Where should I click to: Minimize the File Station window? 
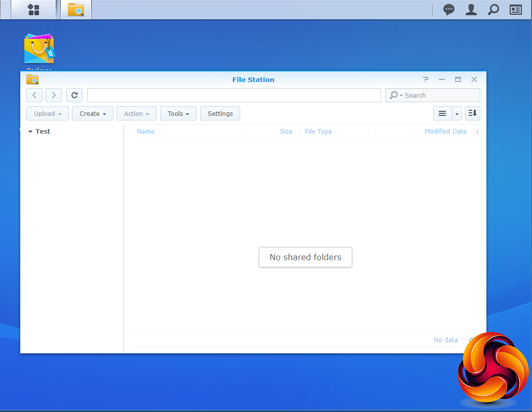[x=441, y=79]
